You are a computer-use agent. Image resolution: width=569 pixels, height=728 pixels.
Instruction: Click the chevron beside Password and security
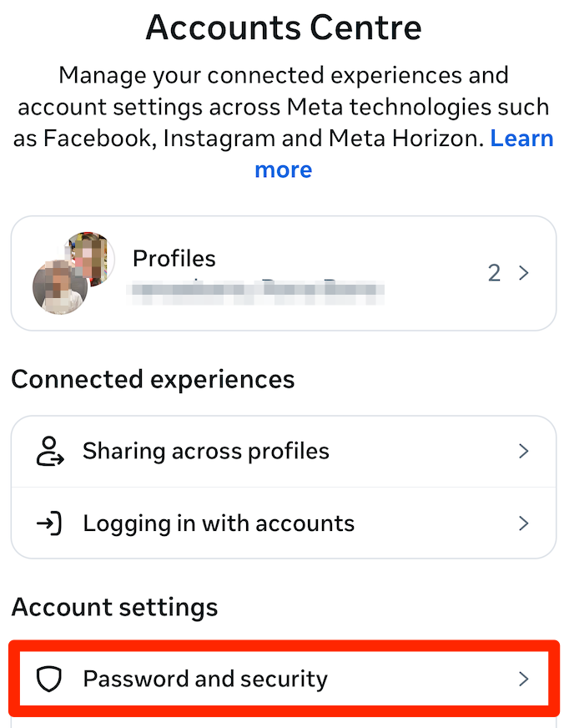pos(524,679)
